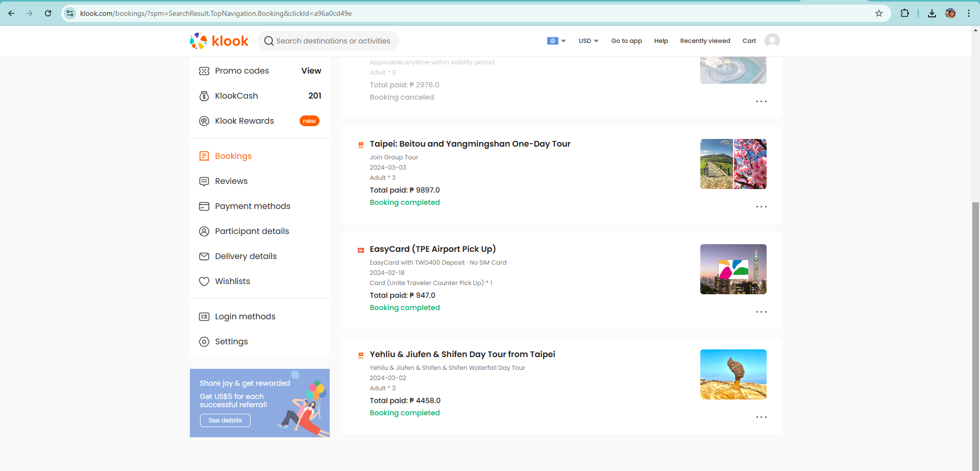Open more options for Yehliu Jiufen tour
The height and width of the screenshot is (471, 980).
coord(762,417)
